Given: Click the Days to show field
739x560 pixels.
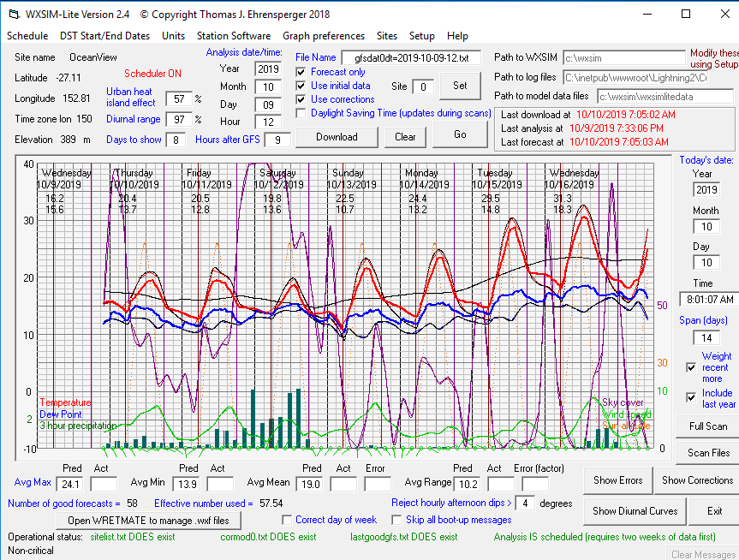Looking at the screenshot, I should click(x=176, y=140).
